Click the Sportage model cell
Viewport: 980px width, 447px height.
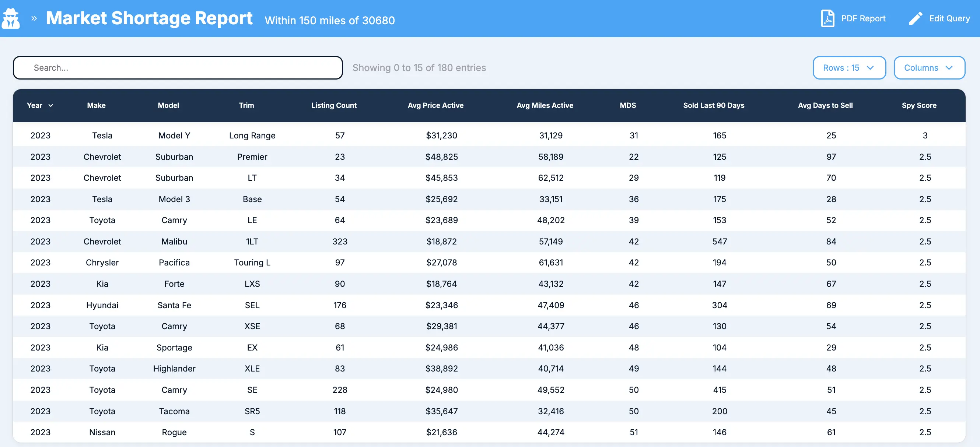click(x=174, y=348)
